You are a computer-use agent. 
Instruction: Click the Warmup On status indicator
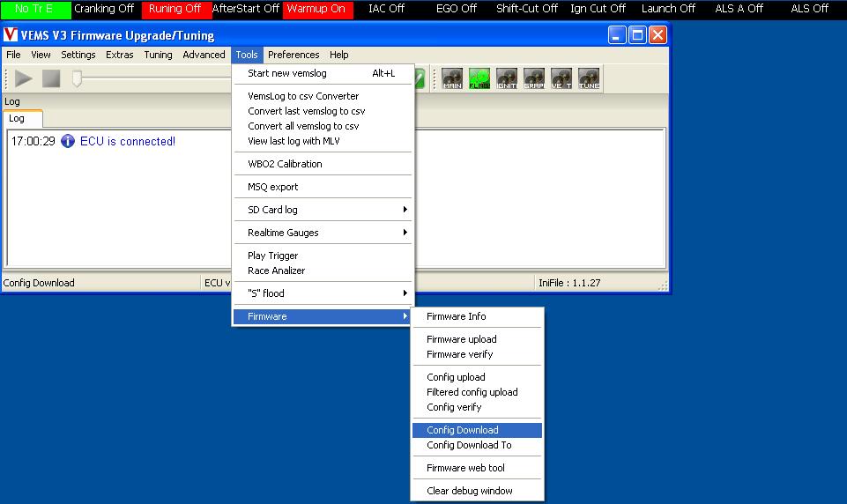coord(317,9)
